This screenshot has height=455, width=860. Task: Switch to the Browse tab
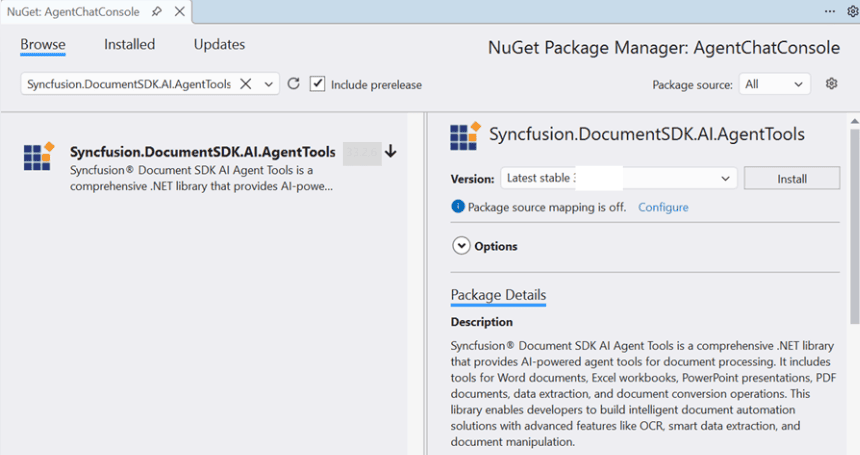coord(43,44)
